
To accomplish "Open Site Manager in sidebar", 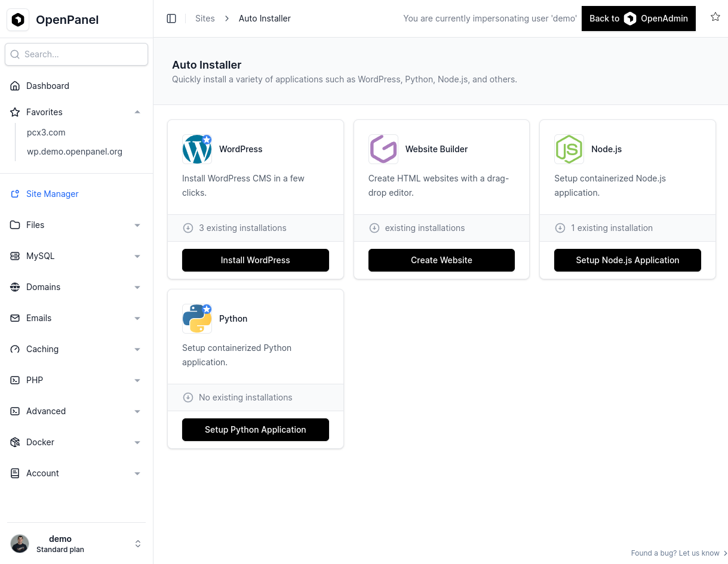I will (76, 194).
